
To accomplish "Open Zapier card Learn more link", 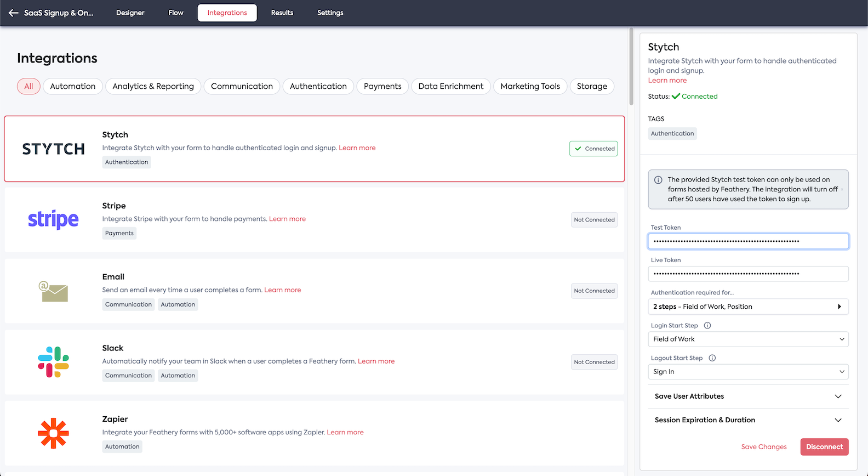I will [345, 432].
